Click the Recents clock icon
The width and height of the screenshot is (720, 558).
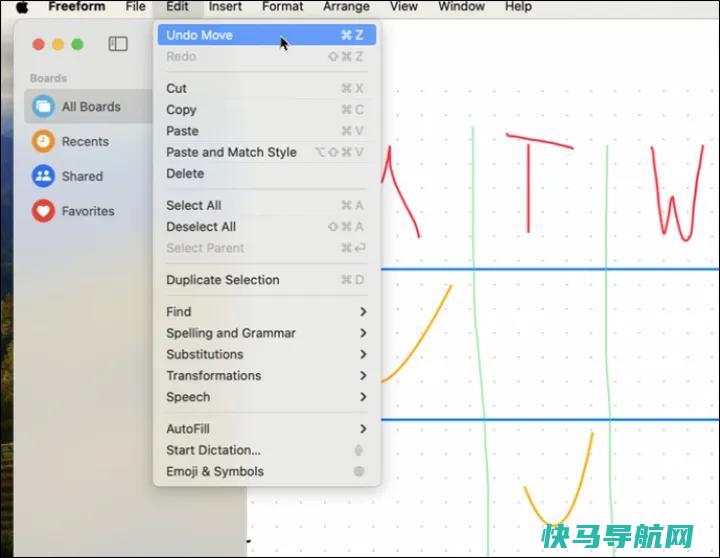tap(44, 141)
